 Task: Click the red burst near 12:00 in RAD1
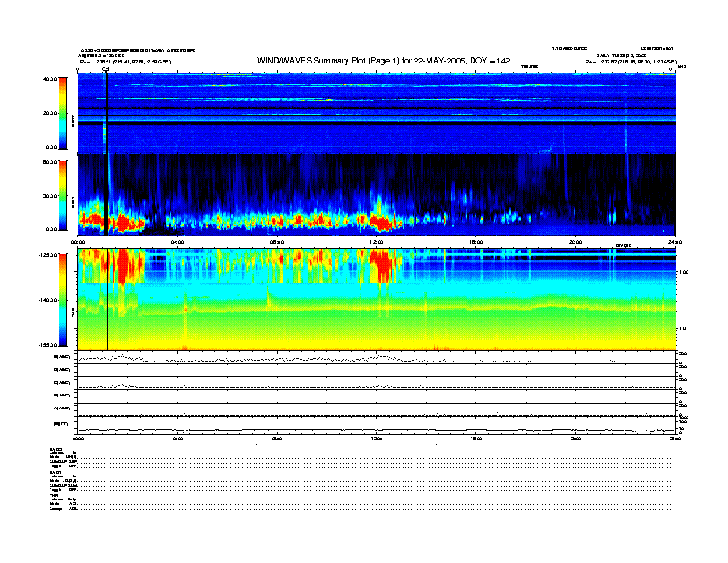tap(382, 223)
